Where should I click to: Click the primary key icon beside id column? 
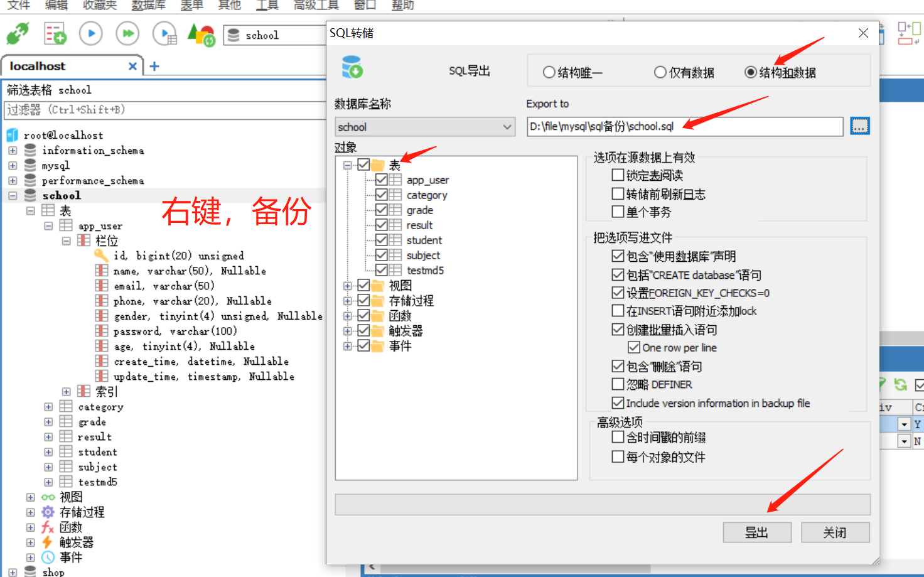point(101,256)
